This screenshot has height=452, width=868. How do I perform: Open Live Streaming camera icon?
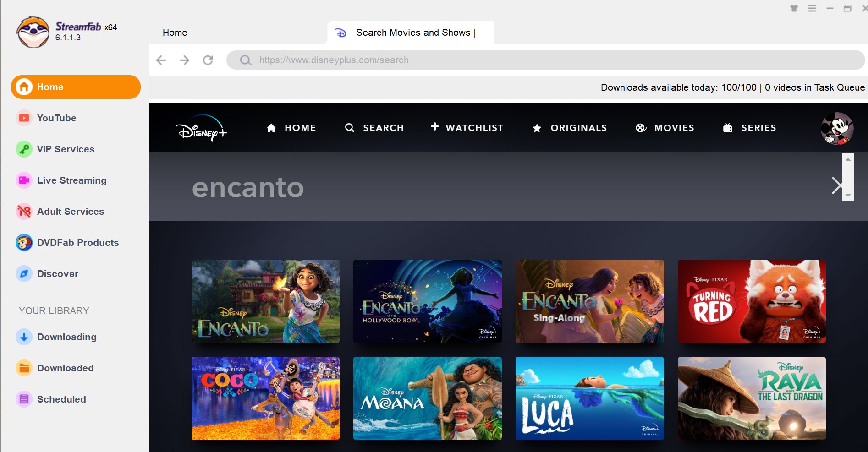click(x=24, y=180)
